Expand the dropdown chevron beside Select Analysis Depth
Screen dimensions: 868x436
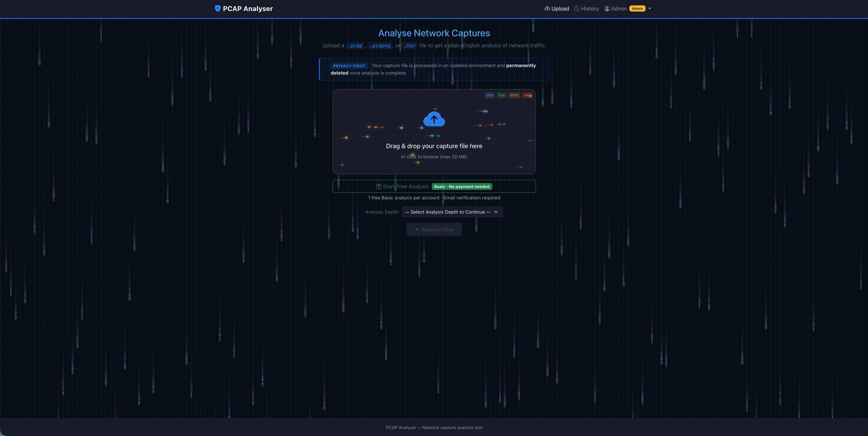pos(496,212)
